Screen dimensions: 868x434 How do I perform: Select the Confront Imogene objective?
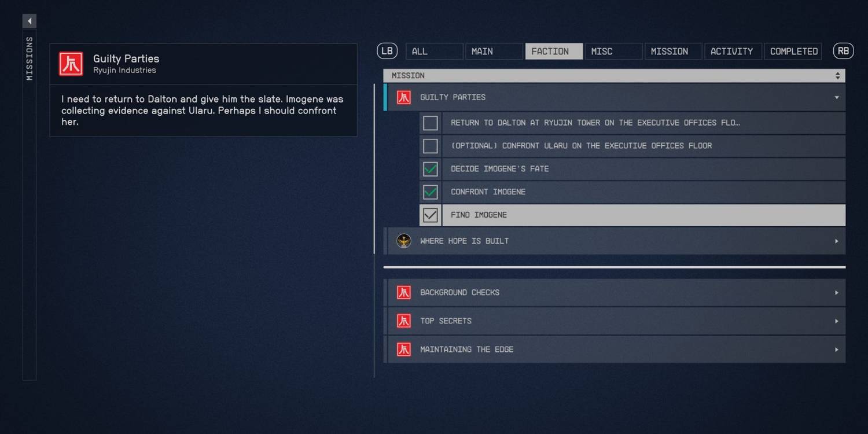tap(642, 192)
